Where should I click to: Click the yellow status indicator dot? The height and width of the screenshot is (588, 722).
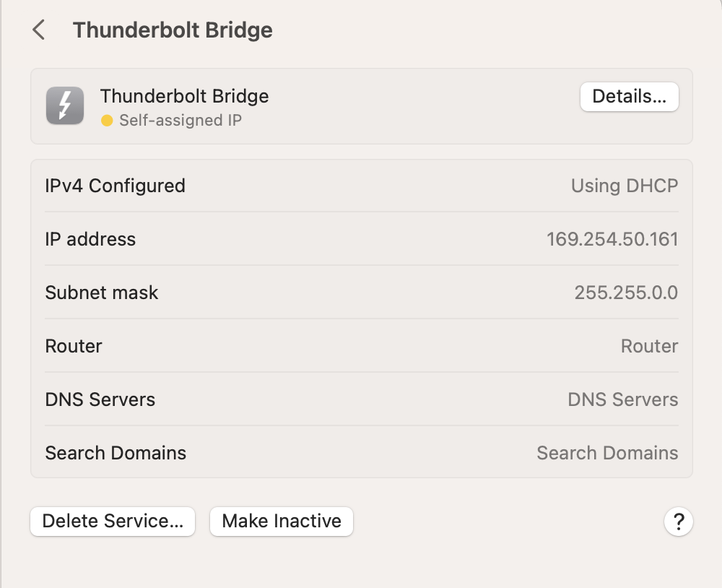(107, 121)
